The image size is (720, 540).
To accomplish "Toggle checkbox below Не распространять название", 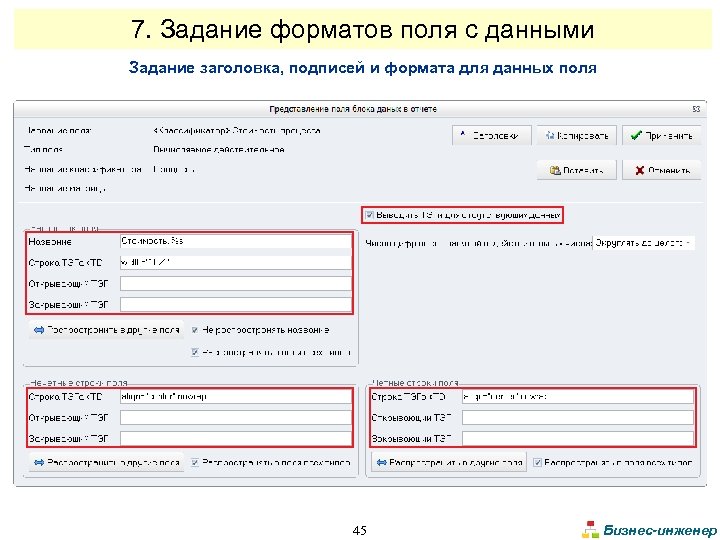I will coord(195,352).
